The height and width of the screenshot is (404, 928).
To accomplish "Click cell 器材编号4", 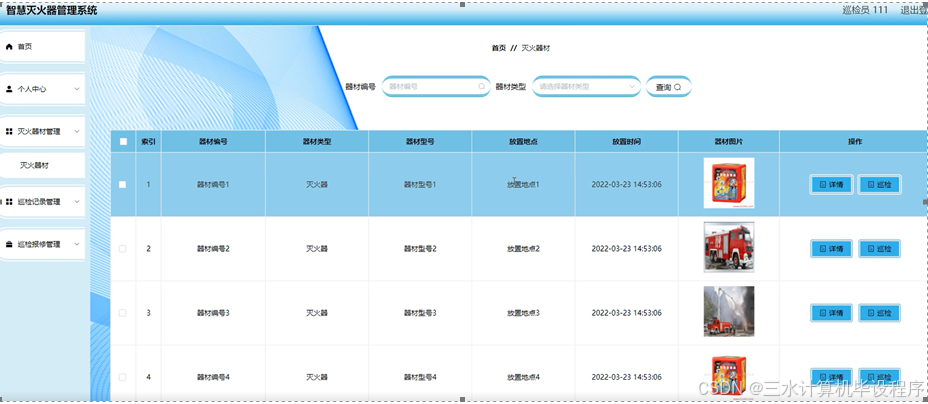I will [213, 377].
